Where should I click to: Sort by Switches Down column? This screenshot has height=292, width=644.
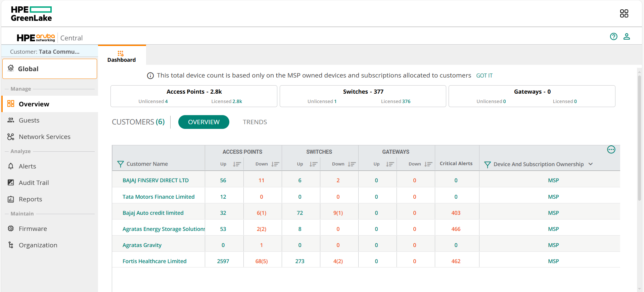352,164
